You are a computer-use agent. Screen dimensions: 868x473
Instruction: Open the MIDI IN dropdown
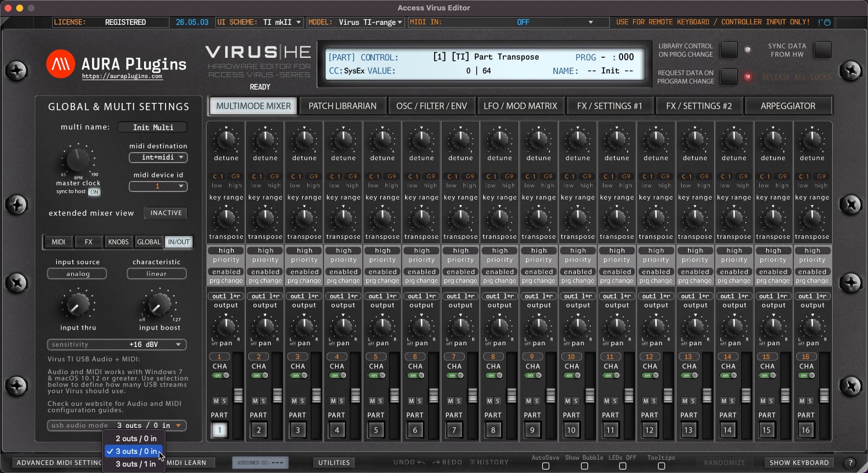[509, 22]
